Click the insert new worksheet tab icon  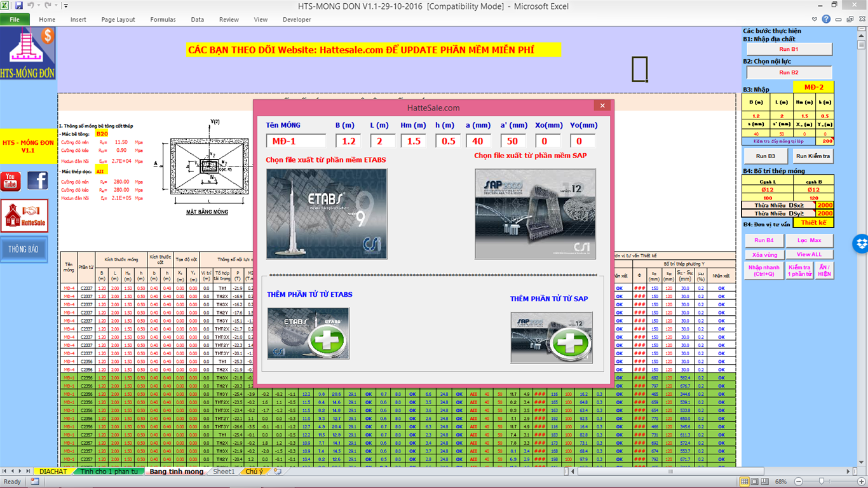[278, 471]
